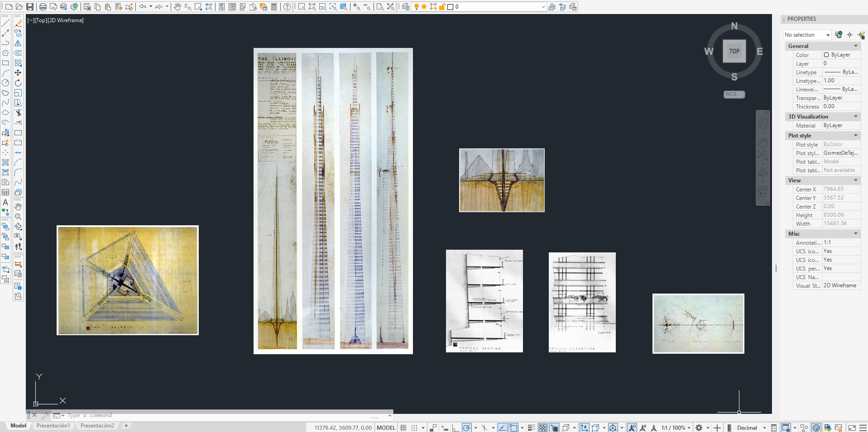Save the drawing using the floppy disk icon
Image resolution: width=868 pixels, height=432 pixels.
30,7
